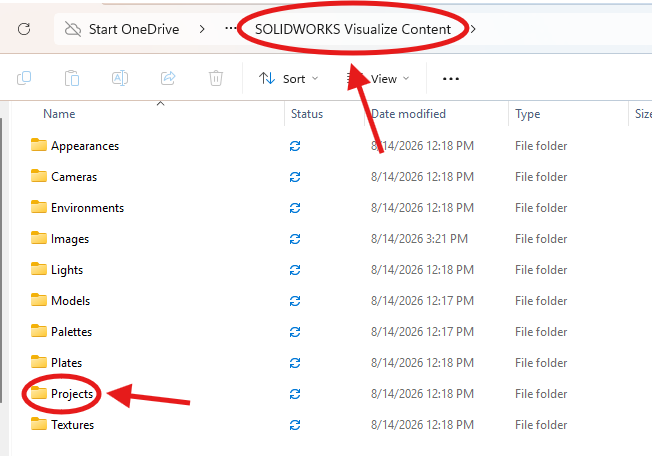Click sync status icon for Textures

pos(295,425)
